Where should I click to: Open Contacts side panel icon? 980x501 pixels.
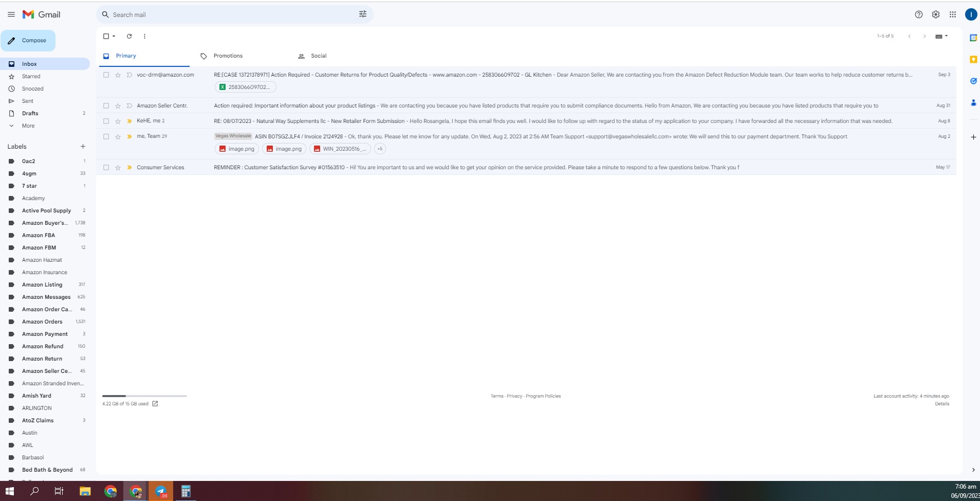click(973, 102)
